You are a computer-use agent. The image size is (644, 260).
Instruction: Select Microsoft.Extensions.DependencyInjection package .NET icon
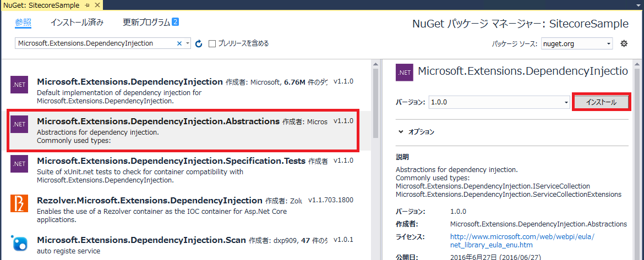pos(19,85)
